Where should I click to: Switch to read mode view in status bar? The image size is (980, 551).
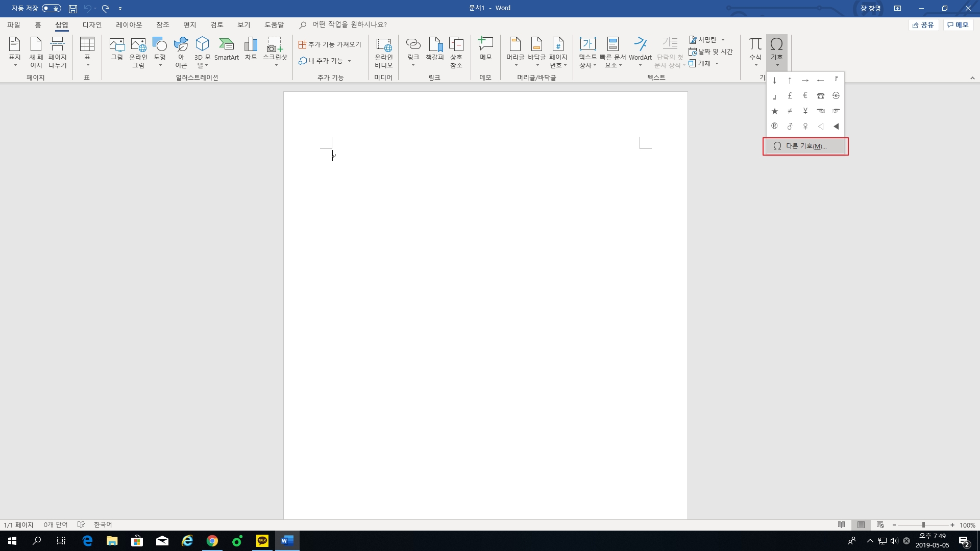[842, 524]
